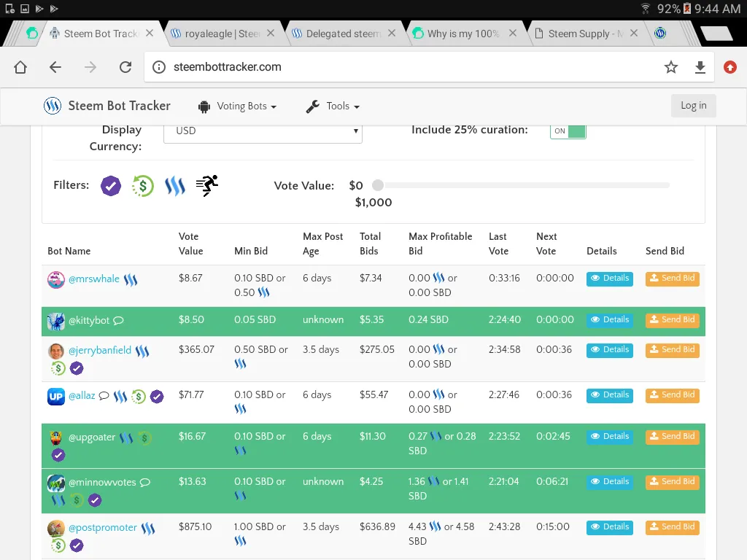Viewport: 747px width, 560px height.
Task: Click Details for @kittybot
Action: [x=610, y=320]
